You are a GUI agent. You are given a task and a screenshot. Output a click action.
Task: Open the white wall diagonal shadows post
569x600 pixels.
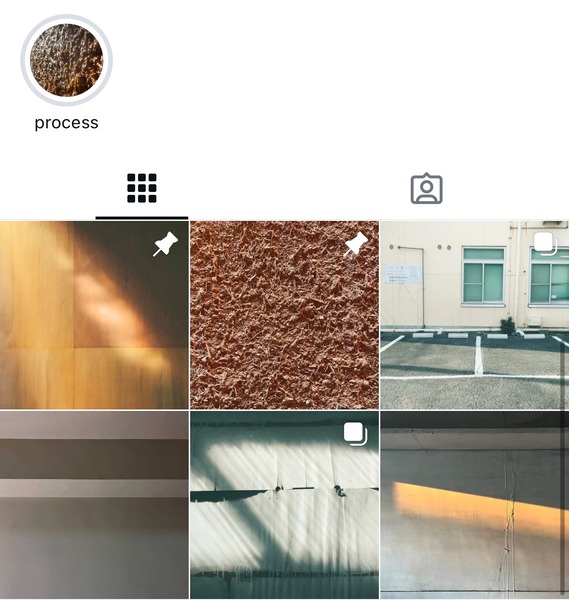(x=284, y=505)
